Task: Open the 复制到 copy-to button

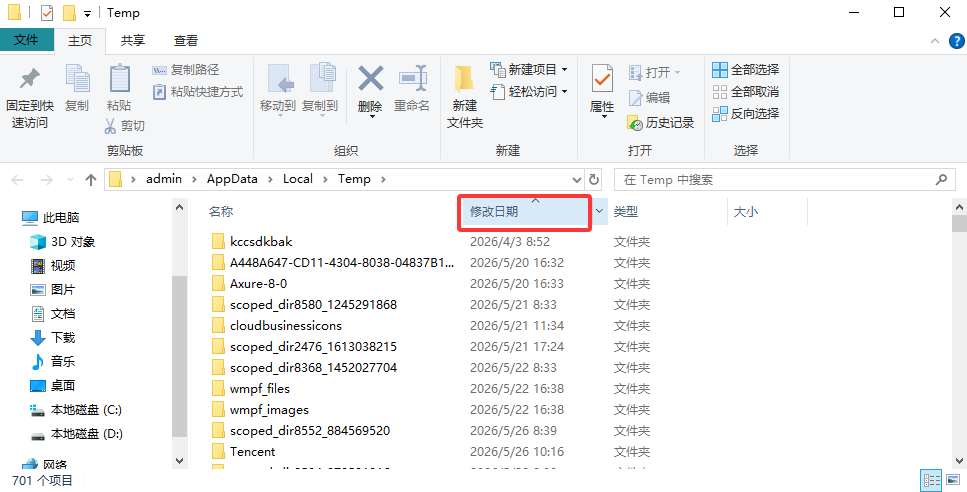Action: [320, 89]
